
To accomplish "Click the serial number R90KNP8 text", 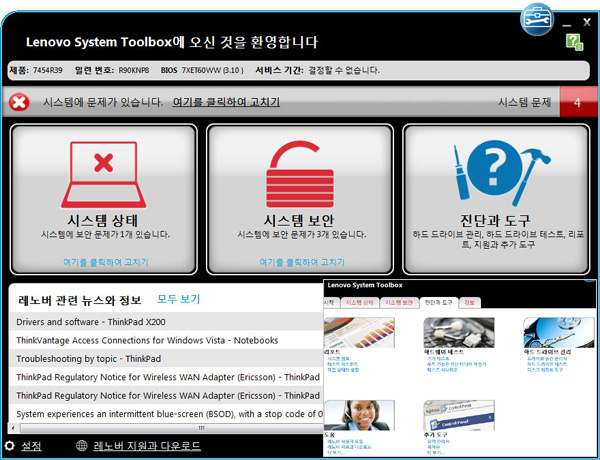I will (134, 70).
